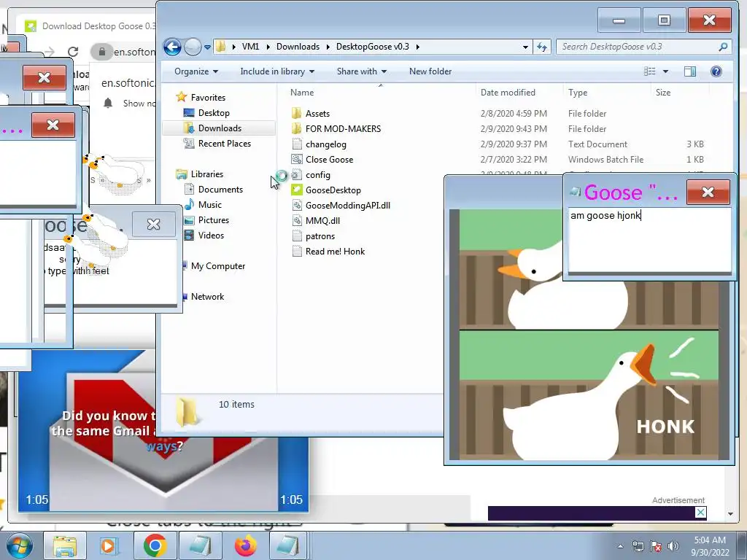Click the notification bell icon in browser
Viewport: 747px width, 560px height.
pyautogui.click(x=108, y=103)
